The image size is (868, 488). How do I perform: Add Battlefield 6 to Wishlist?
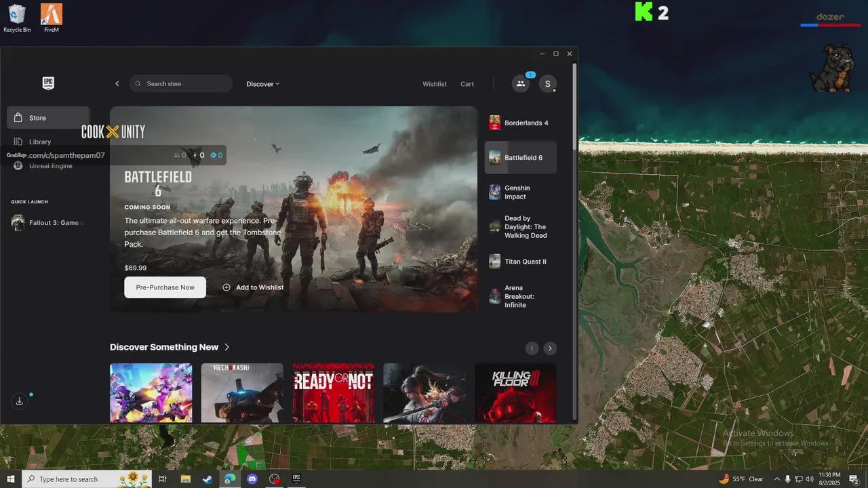pyautogui.click(x=253, y=287)
